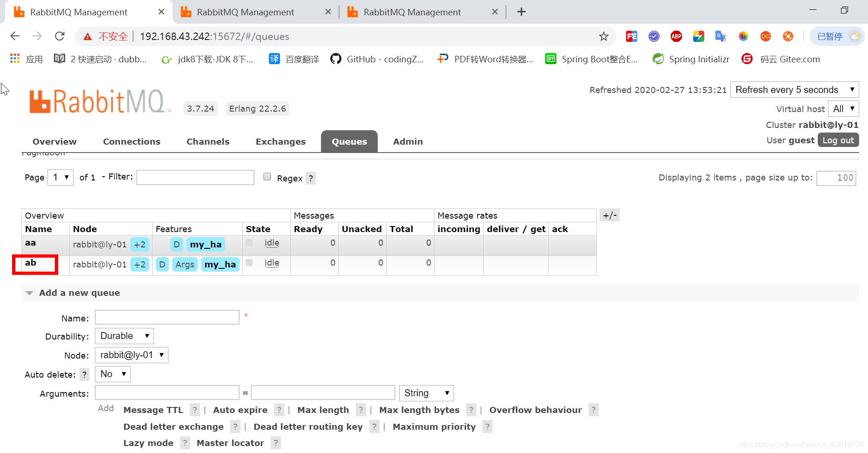Close the first RabbitMQ Management tab

click(161, 12)
